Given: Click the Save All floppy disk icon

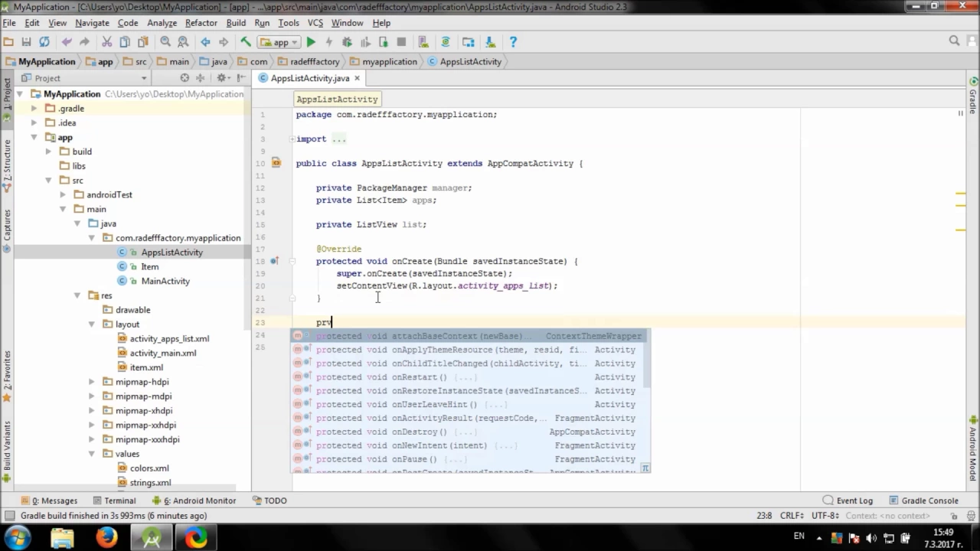Looking at the screenshot, I should [26, 42].
